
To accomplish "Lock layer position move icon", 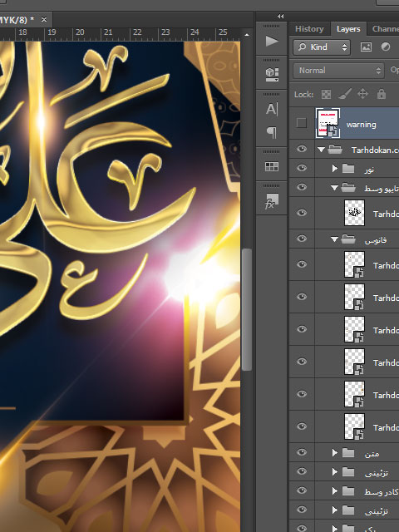I will click(x=362, y=94).
